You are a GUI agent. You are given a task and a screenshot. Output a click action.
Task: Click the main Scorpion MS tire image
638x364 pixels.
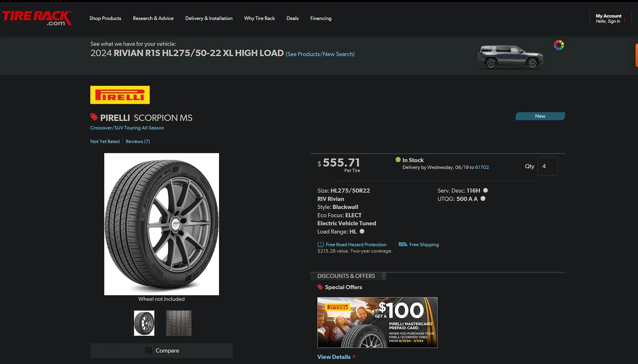click(161, 224)
